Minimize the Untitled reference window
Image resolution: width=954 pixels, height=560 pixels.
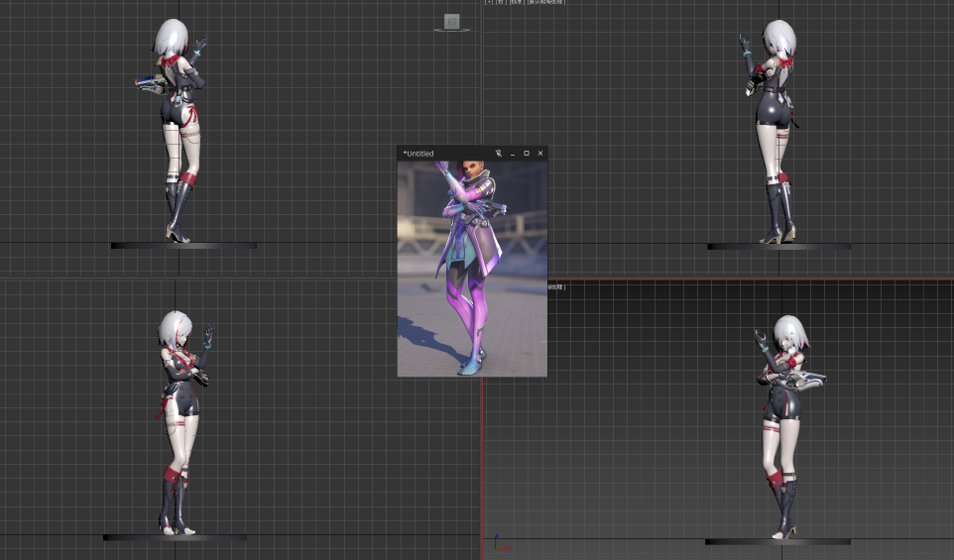513,154
